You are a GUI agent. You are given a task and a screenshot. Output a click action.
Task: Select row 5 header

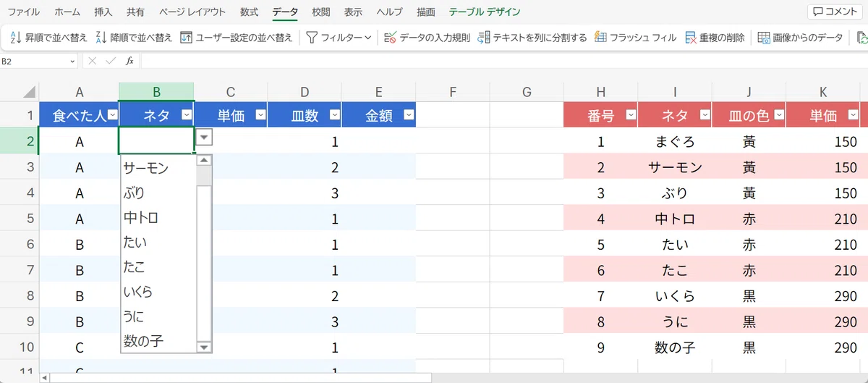coord(19,218)
